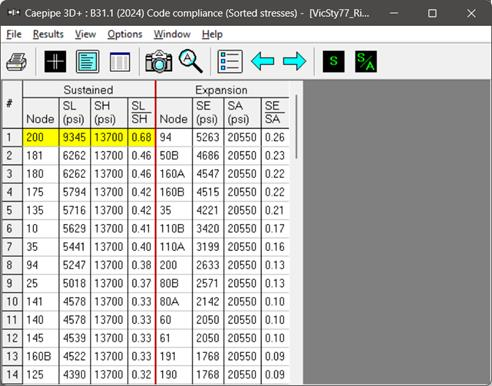This screenshot has height=386, width=492.
Task: Go to previous result with left arrow
Action: pyautogui.click(x=263, y=61)
